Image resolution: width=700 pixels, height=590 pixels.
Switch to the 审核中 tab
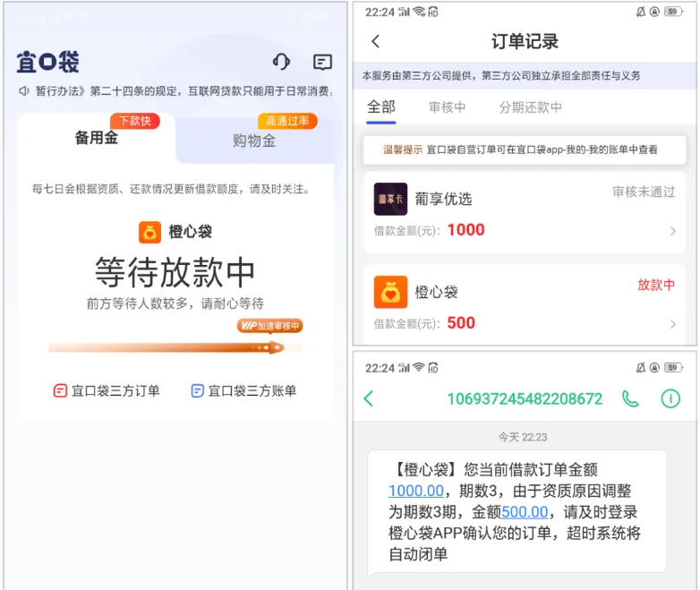448,107
